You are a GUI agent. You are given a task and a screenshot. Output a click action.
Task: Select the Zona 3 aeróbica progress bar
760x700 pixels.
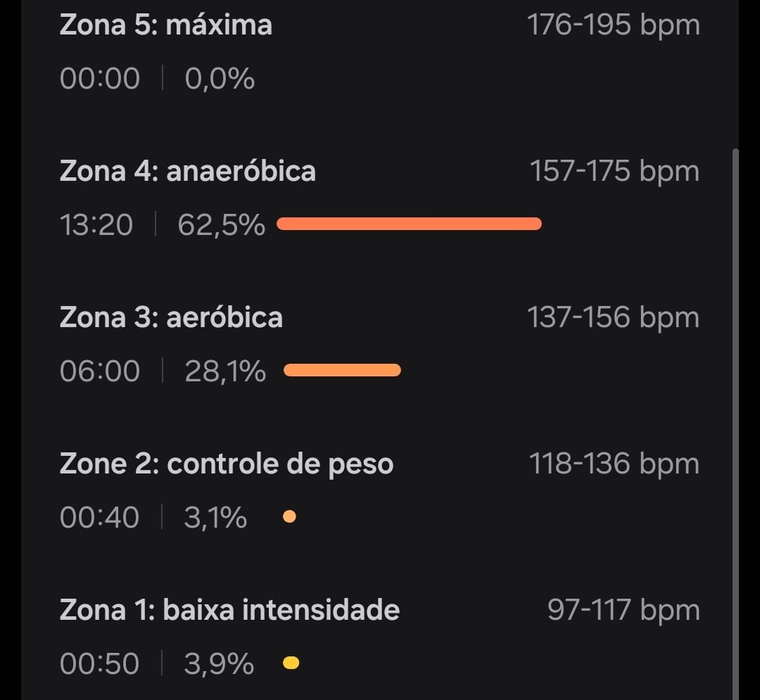coord(342,370)
